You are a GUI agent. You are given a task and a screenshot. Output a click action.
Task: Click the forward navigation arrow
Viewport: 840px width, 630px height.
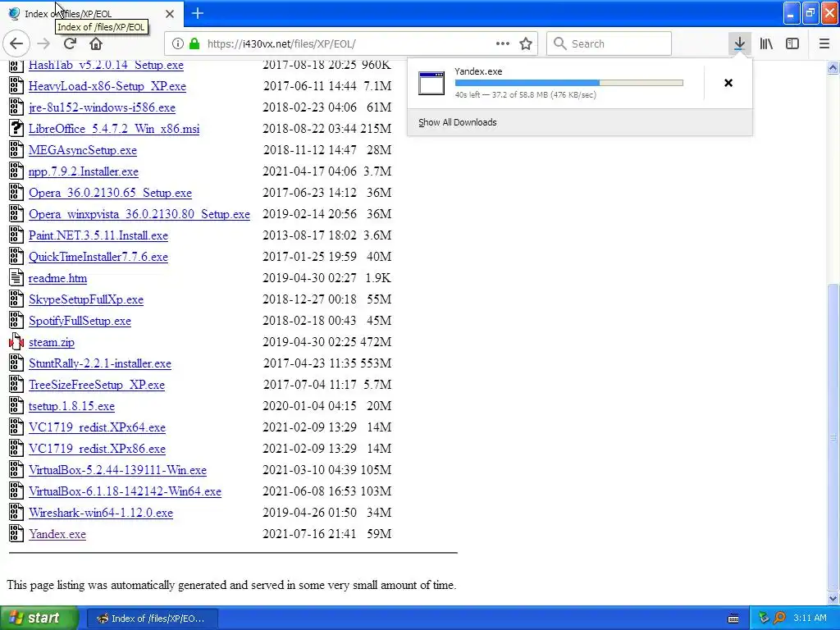(43, 44)
